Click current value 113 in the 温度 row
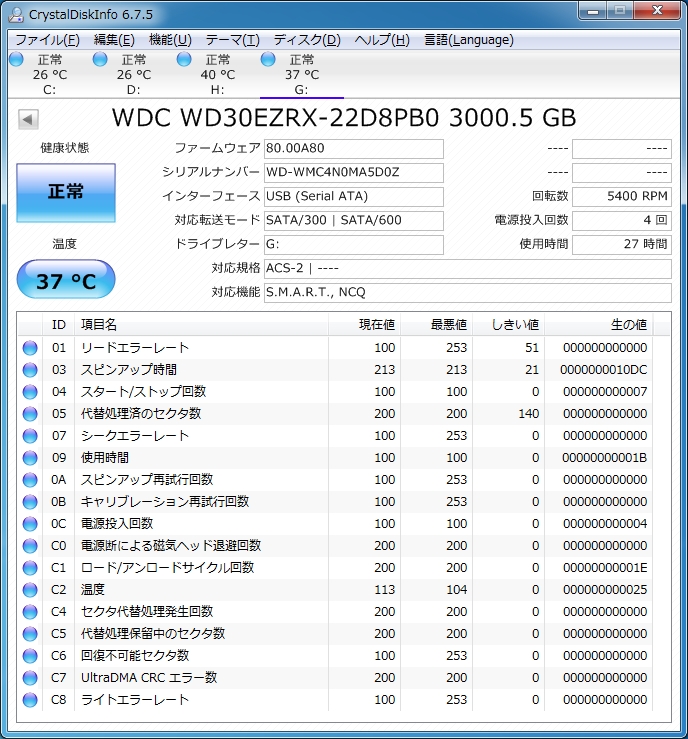Screen dimensions: 688x739 click(385, 590)
